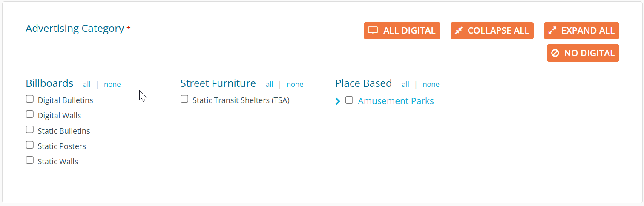Deselect Billboards with the none link

112,84
